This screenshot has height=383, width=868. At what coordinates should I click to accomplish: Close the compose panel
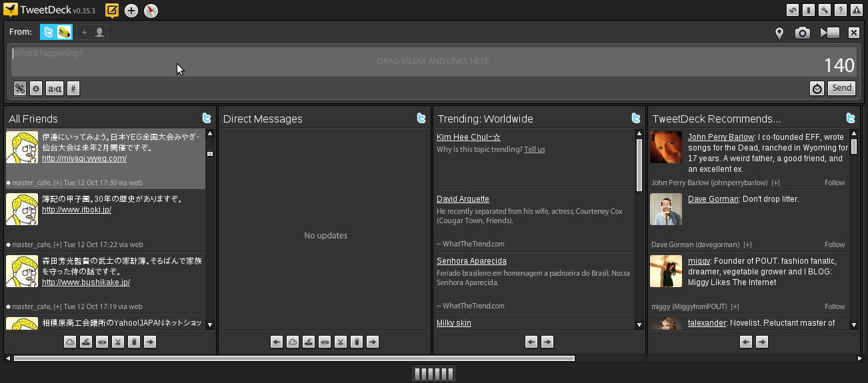click(x=854, y=33)
